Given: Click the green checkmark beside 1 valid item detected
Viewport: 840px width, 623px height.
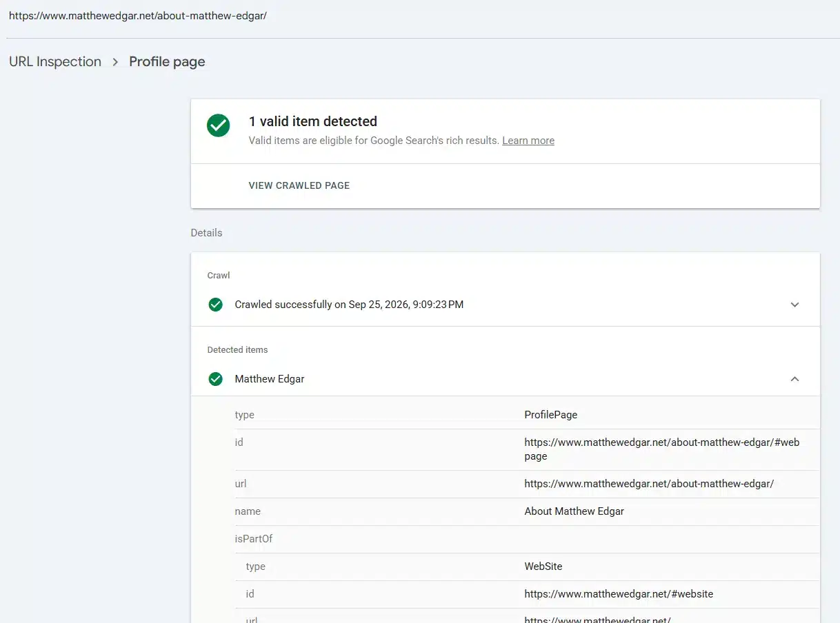Looking at the screenshot, I should pyautogui.click(x=219, y=125).
